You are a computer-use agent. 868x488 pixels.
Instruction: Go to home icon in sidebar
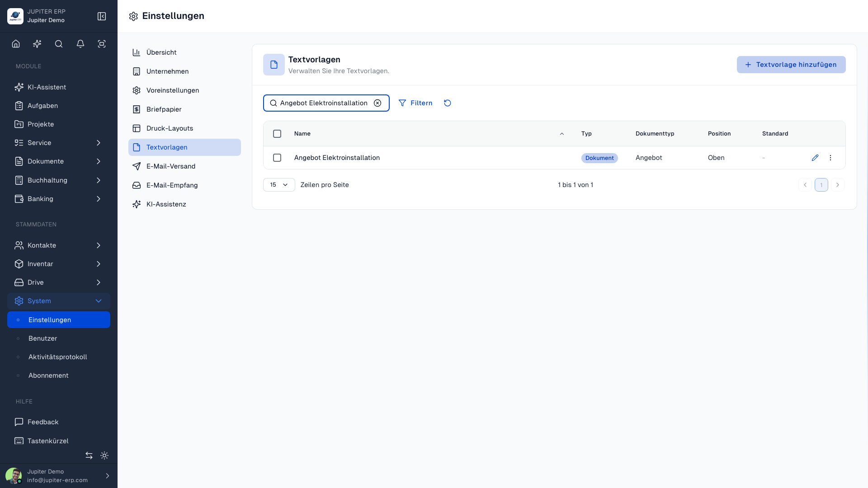(x=16, y=44)
